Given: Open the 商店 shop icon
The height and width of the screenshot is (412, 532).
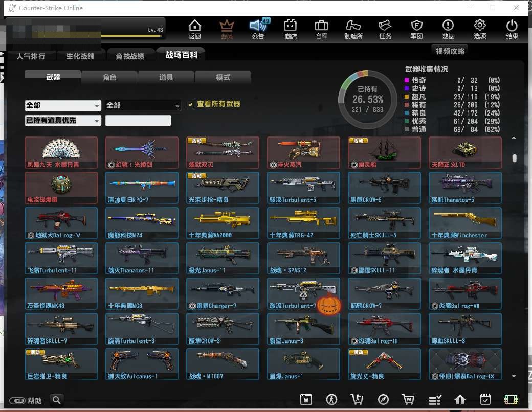Looking at the screenshot, I should [291, 29].
